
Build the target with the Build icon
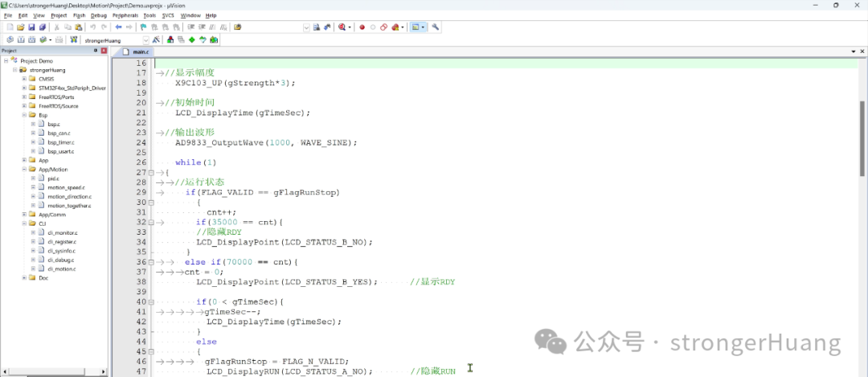coord(20,40)
